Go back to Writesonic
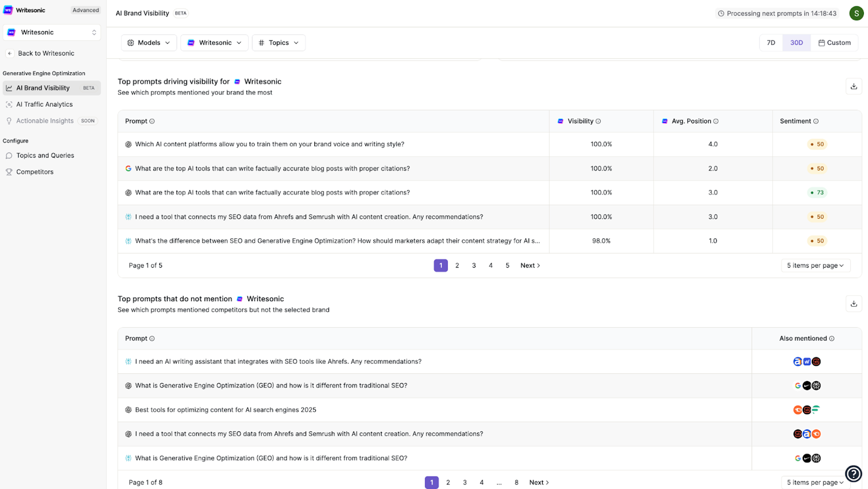868x489 pixels. pyautogui.click(x=46, y=53)
